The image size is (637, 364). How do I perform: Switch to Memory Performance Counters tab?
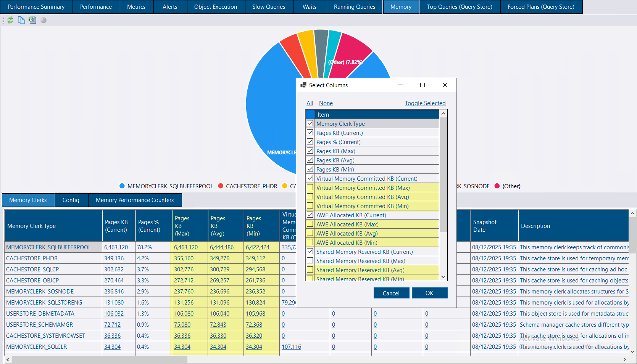135,200
